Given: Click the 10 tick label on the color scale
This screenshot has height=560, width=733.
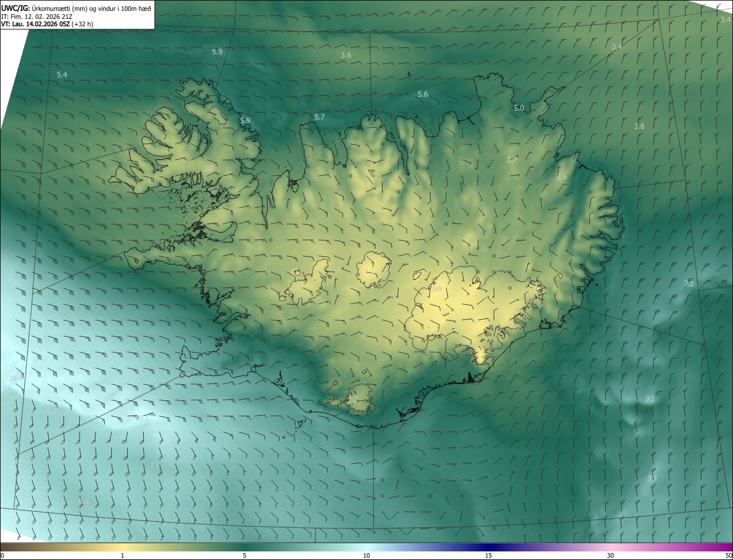Looking at the screenshot, I should click(x=366, y=555).
